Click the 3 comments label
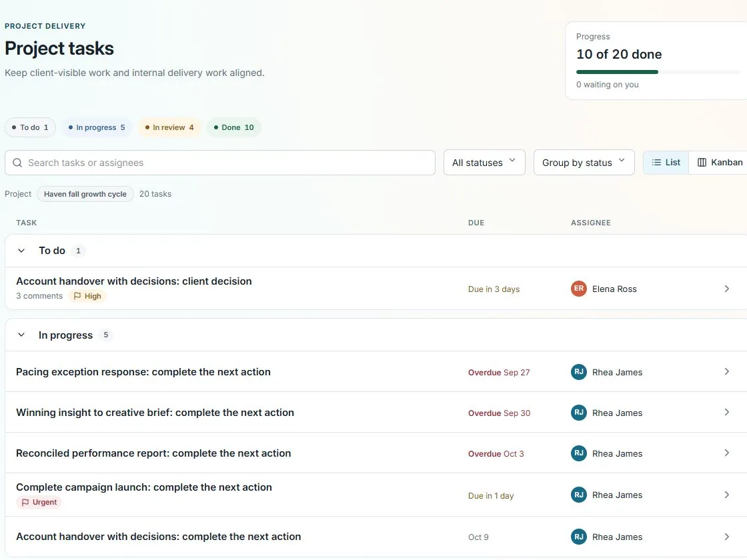The height and width of the screenshot is (560, 747). (x=39, y=296)
